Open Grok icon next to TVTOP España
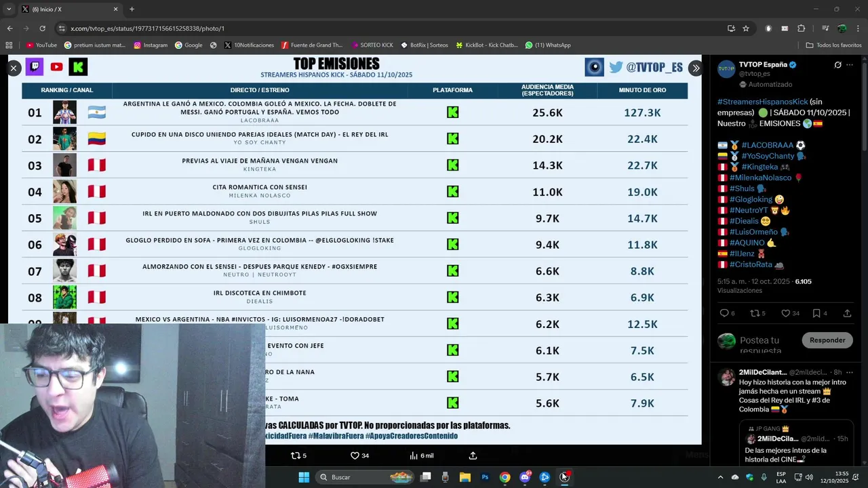 pos(837,65)
